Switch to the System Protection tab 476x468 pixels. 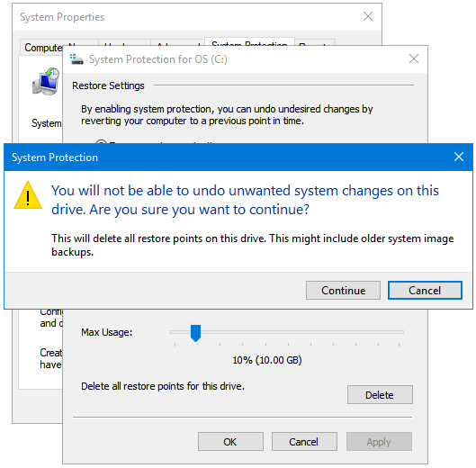(249, 42)
